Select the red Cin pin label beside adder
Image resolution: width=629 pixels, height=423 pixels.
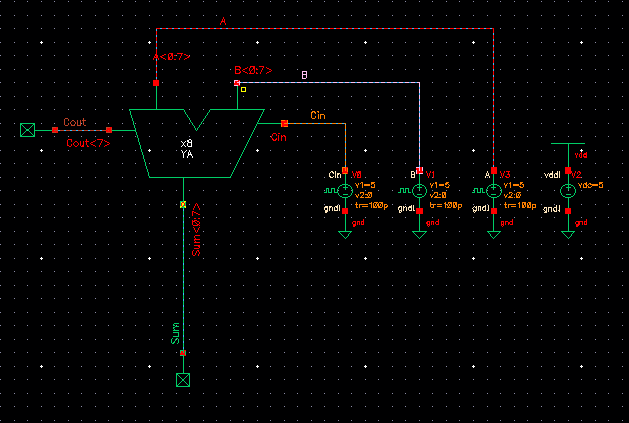tap(278, 137)
